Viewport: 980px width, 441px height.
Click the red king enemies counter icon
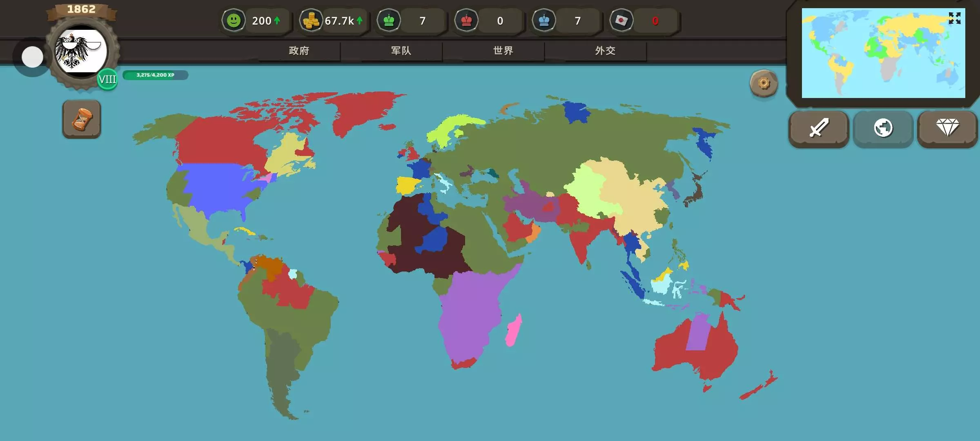pyautogui.click(x=466, y=20)
